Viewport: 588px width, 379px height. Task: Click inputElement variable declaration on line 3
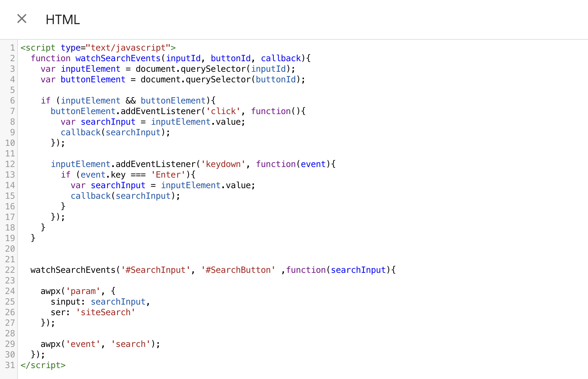click(x=91, y=69)
